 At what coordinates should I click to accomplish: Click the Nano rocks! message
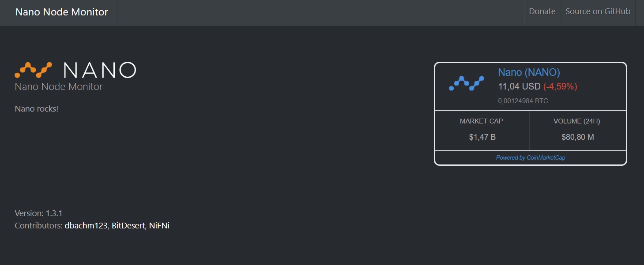point(36,108)
